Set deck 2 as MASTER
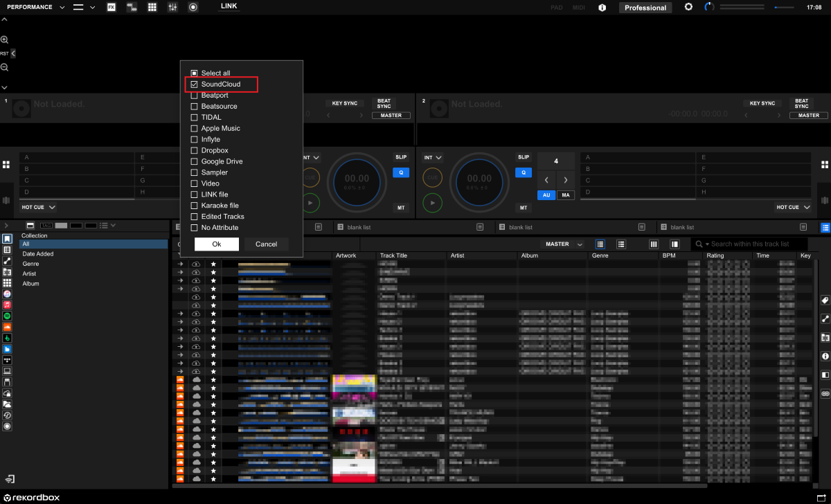Image resolution: width=831 pixels, height=504 pixels. pyautogui.click(x=809, y=116)
